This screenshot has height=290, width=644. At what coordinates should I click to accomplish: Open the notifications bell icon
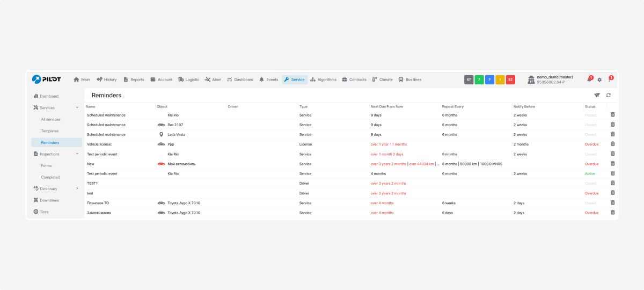[x=589, y=79]
